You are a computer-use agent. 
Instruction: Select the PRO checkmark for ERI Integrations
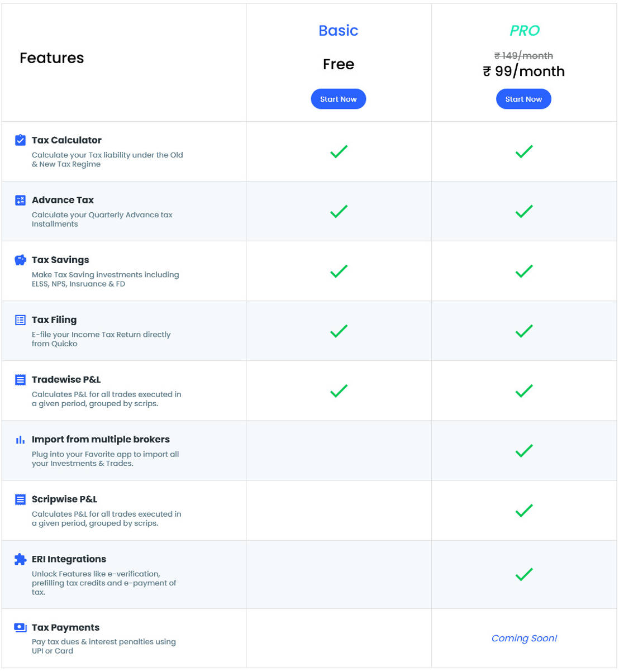[523, 574]
